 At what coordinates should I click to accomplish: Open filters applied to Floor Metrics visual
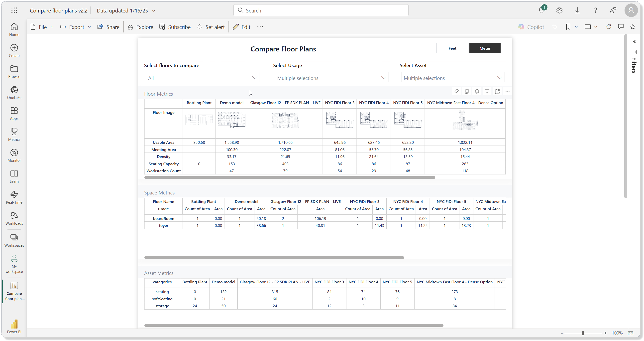click(487, 91)
